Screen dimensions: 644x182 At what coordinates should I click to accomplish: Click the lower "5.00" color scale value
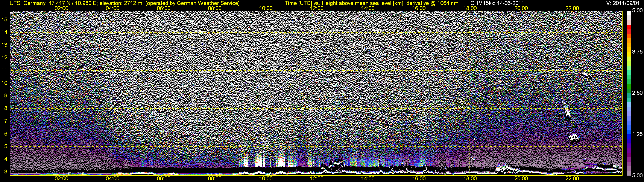coord(638,175)
